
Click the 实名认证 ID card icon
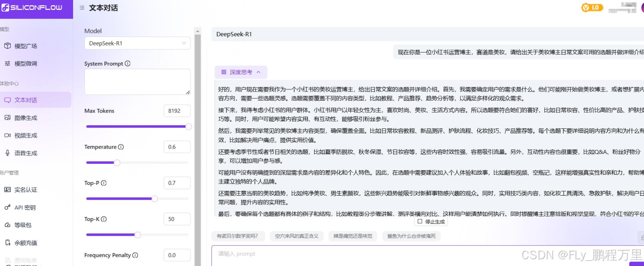(8, 190)
